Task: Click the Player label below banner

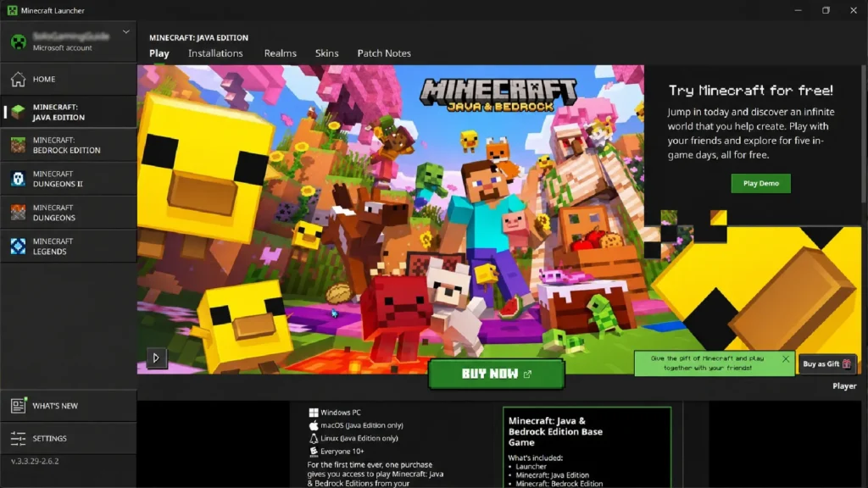Action: (x=844, y=386)
